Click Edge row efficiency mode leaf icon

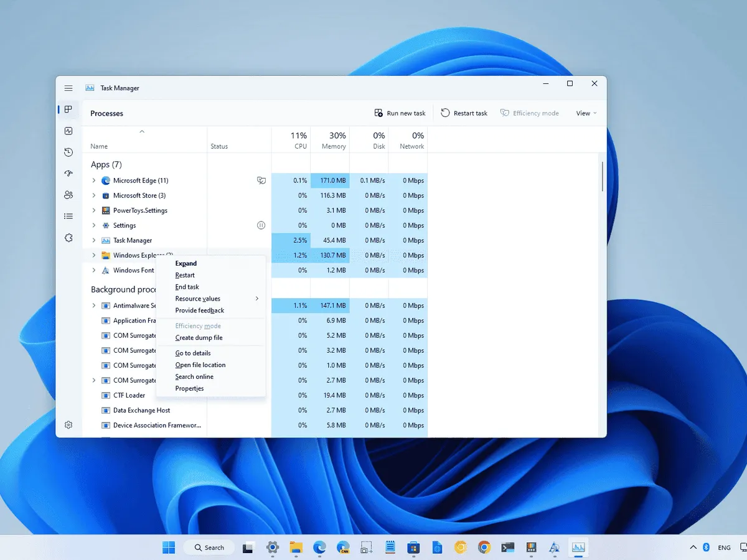[x=261, y=180]
